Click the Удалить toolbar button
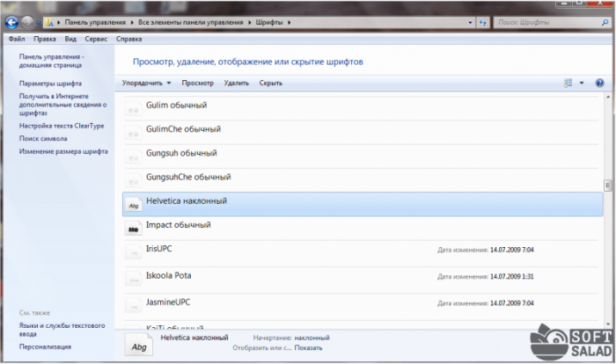616x364 pixels. coord(236,83)
